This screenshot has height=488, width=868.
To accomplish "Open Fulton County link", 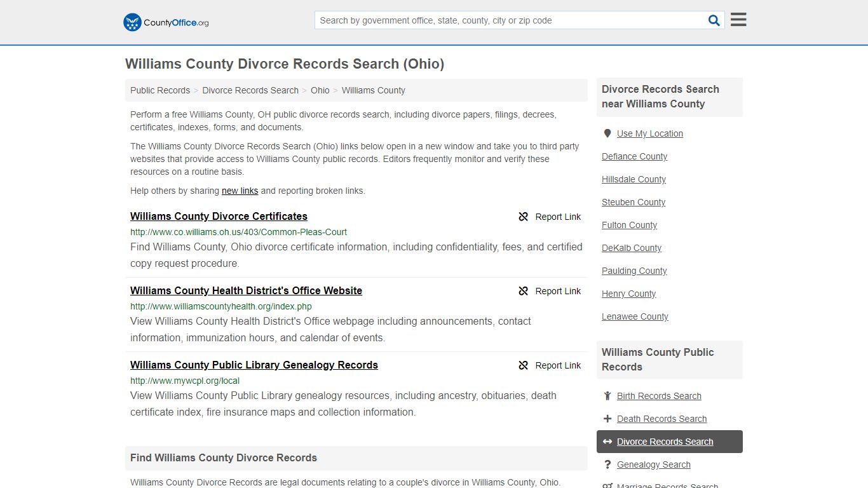I will pos(629,225).
